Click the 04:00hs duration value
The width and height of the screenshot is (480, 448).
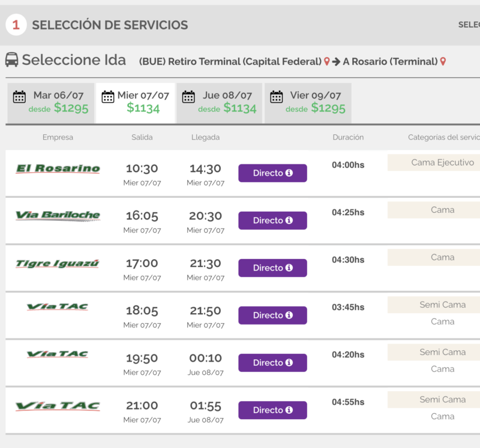348,166
